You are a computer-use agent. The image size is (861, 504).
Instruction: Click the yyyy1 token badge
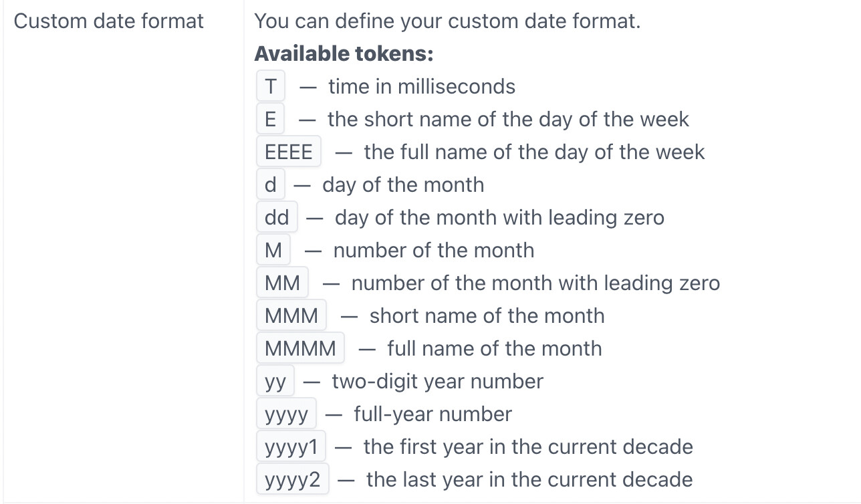[x=291, y=447]
